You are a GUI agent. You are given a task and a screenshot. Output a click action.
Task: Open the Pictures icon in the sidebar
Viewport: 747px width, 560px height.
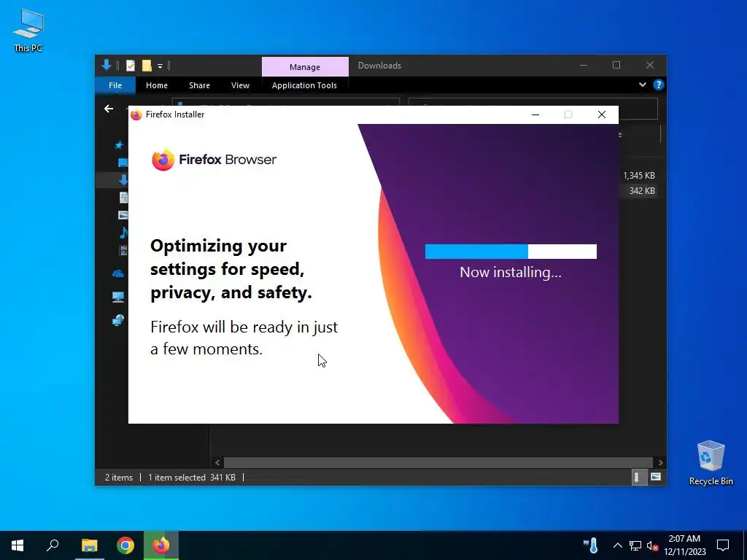pyautogui.click(x=123, y=215)
